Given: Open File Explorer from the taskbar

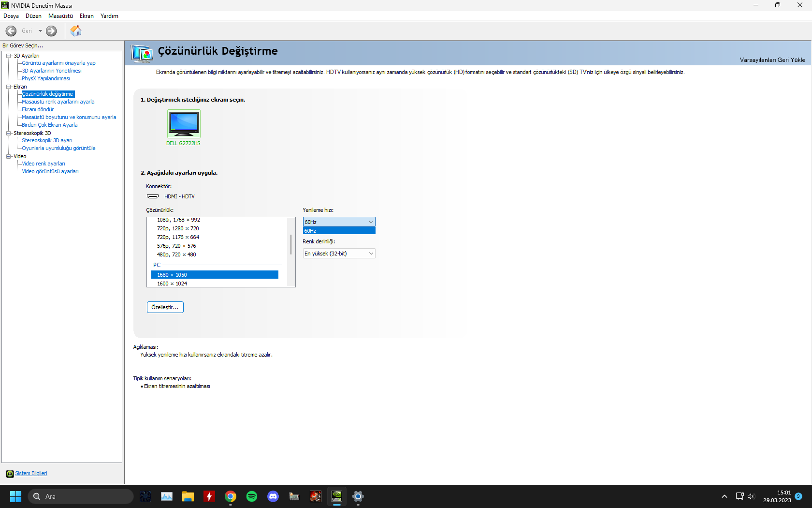Looking at the screenshot, I should pos(188,496).
